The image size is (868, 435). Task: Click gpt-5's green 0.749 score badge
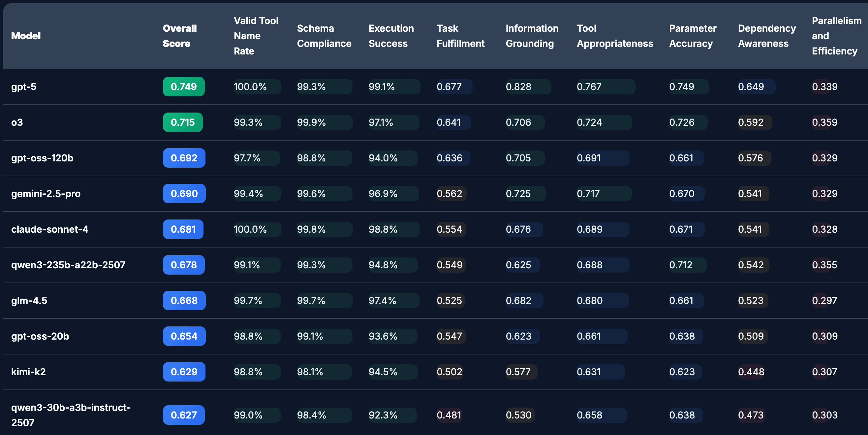[184, 87]
